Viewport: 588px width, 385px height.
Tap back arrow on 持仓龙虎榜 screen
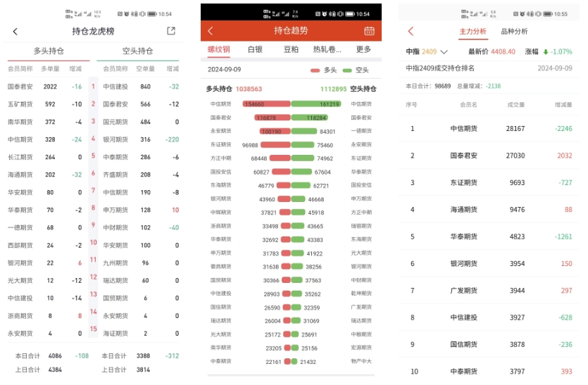click(15, 32)
